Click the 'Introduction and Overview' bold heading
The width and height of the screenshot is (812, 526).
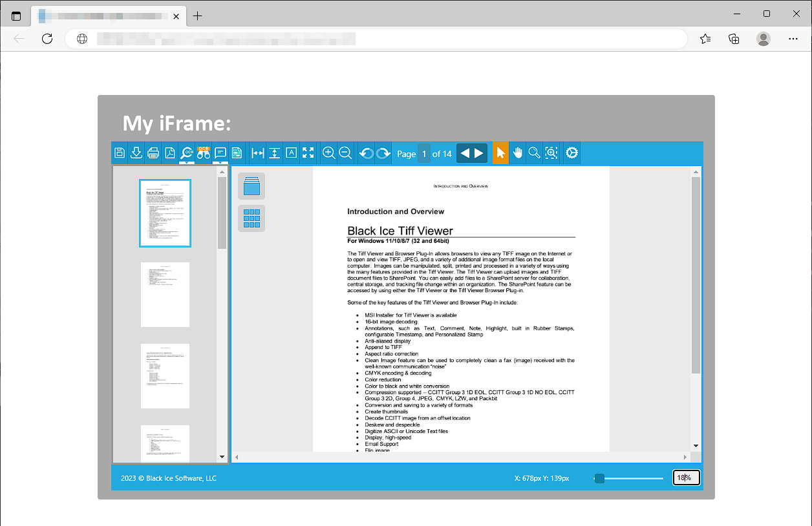(x=396, y=211)
